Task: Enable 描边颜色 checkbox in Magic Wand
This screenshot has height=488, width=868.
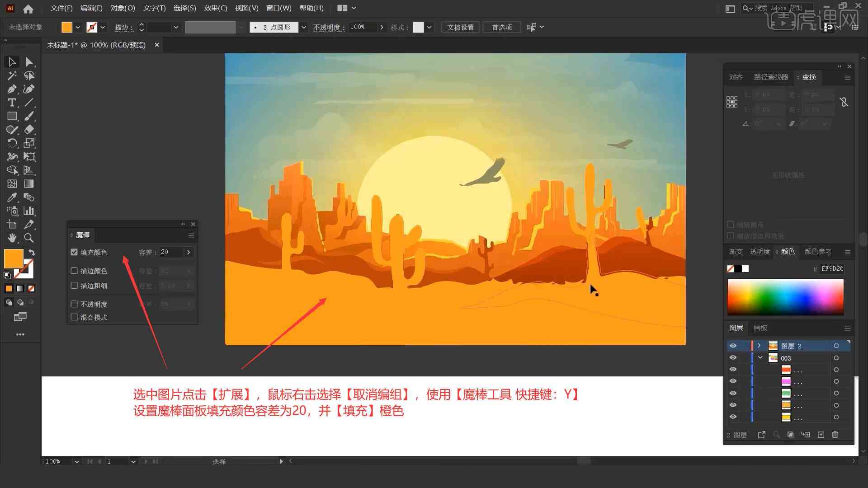Action: click(x=74, y=271)
